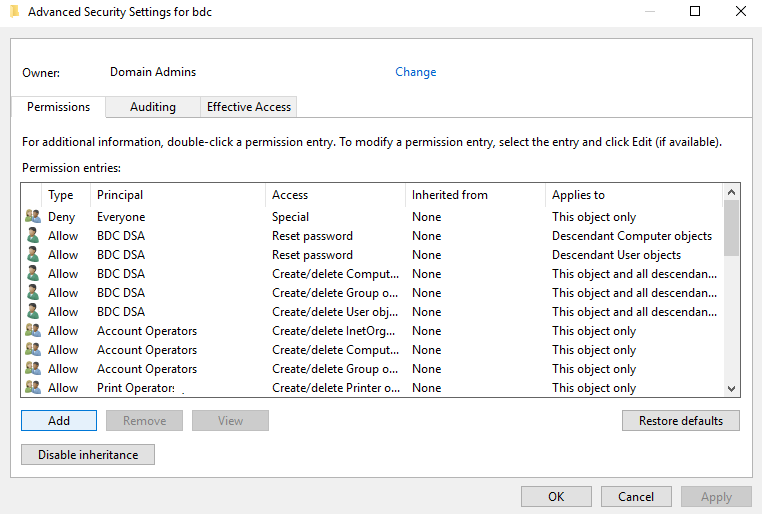Screen dimensions: 762x514
Task: Sort entries by the Principal column header
Action: pos(120,195)
